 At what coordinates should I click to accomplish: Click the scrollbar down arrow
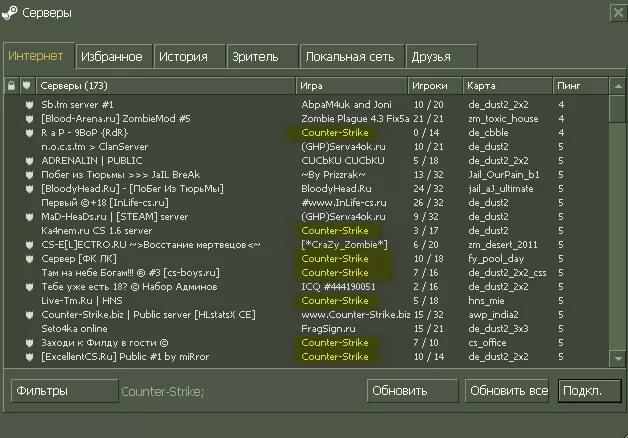pyautogui.click(x=618, y=359)
